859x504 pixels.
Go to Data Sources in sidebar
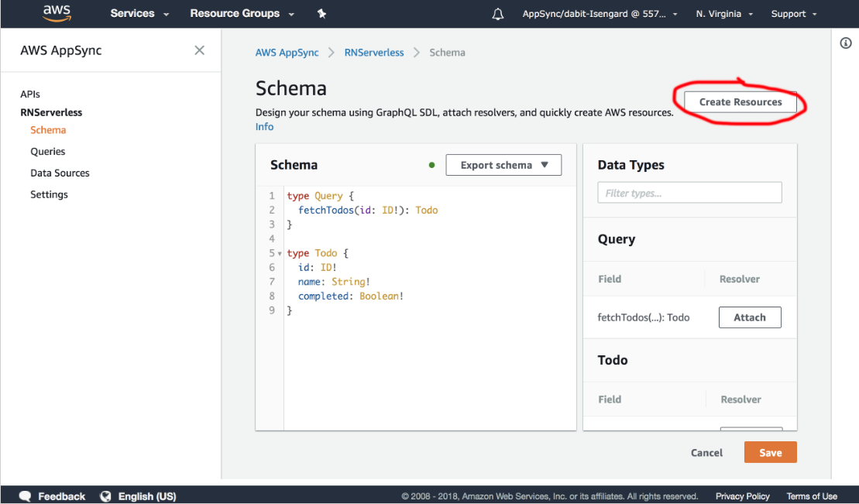[60, 173]
